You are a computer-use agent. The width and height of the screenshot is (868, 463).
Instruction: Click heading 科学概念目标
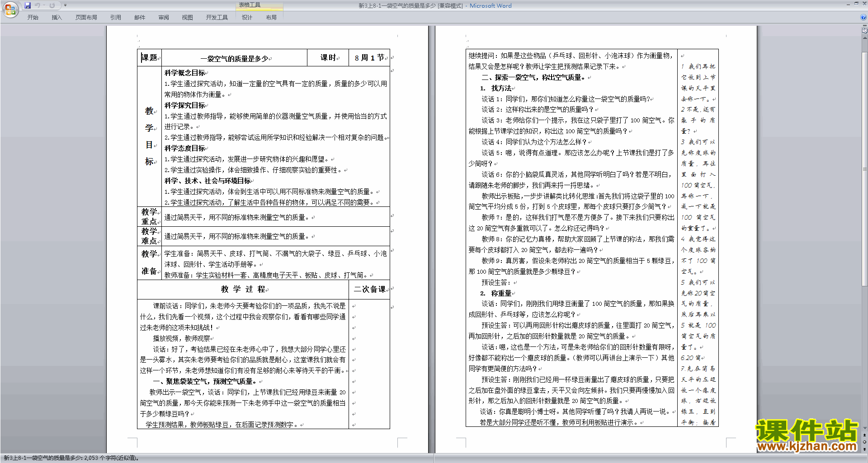point(184,73)
